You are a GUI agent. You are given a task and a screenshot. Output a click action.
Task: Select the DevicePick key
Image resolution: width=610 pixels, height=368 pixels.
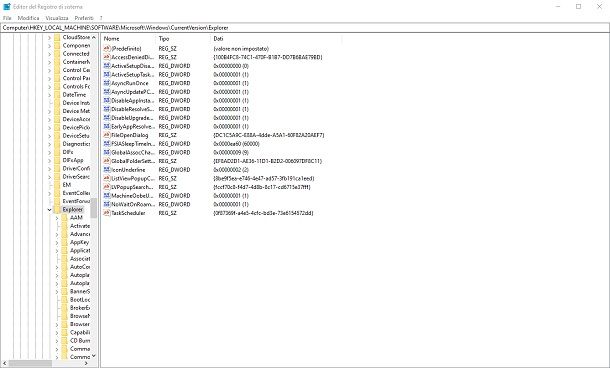76,127
